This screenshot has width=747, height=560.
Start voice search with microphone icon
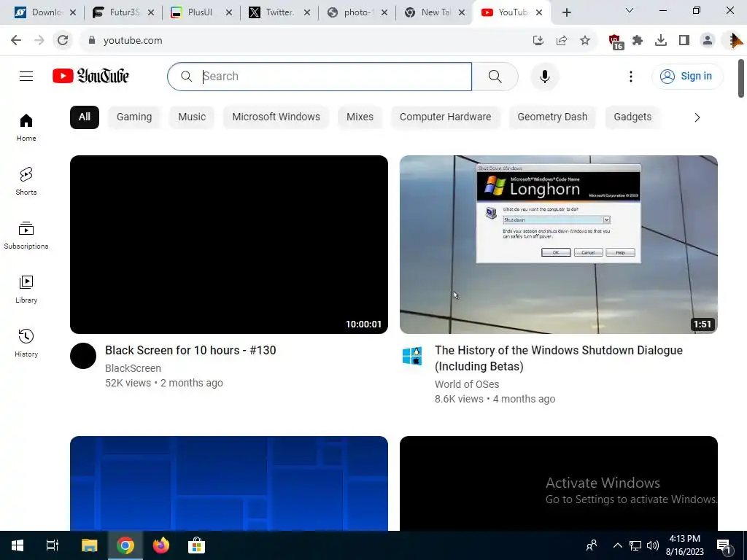544,76
